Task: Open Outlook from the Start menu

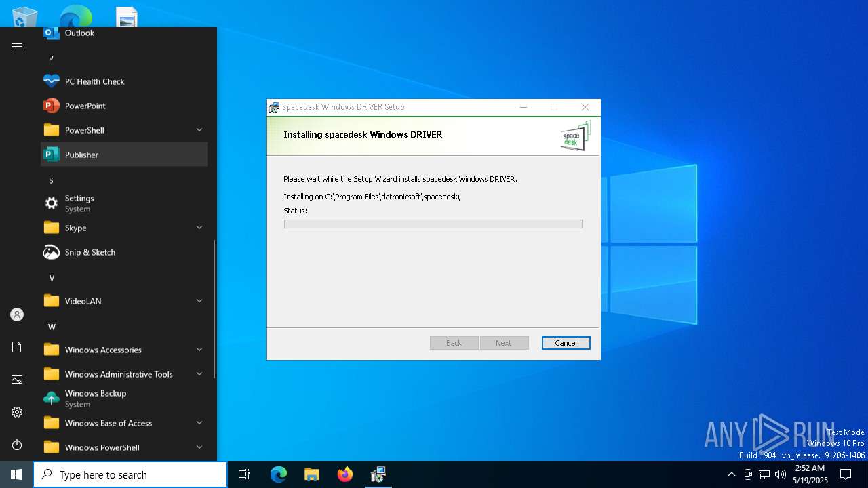Action: pyautogui.click(x=124, y=33)
